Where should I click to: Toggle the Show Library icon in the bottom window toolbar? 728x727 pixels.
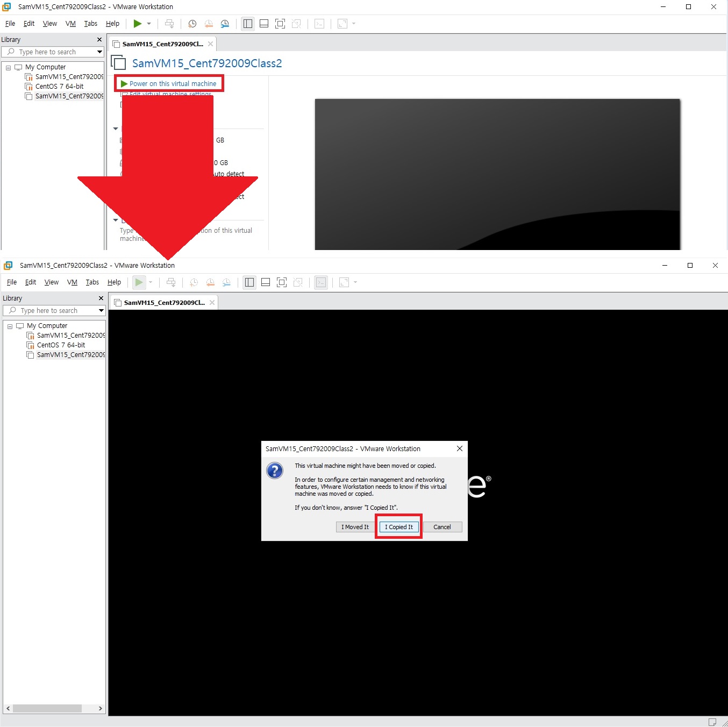(x=249, y=282)
